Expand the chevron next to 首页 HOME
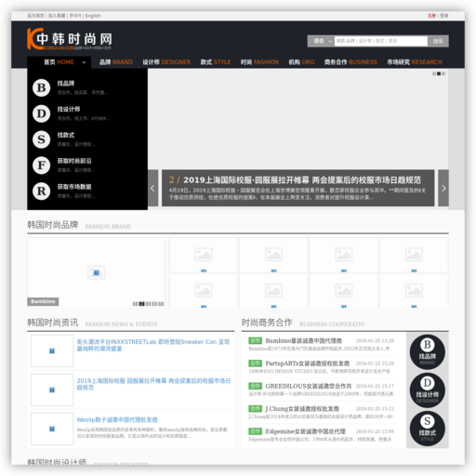The height and width of the screenshot is (476, 476). point(84,62)
